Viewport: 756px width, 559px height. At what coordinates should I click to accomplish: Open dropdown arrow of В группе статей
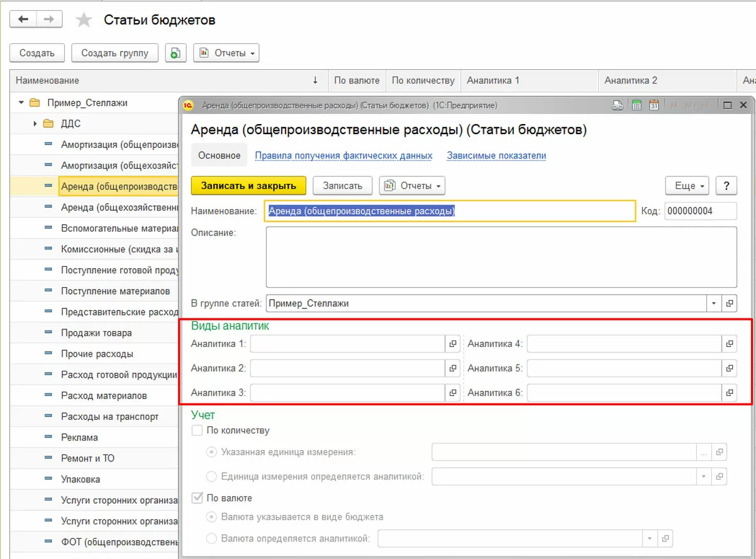pyautogui.click(x=714, y=303)
